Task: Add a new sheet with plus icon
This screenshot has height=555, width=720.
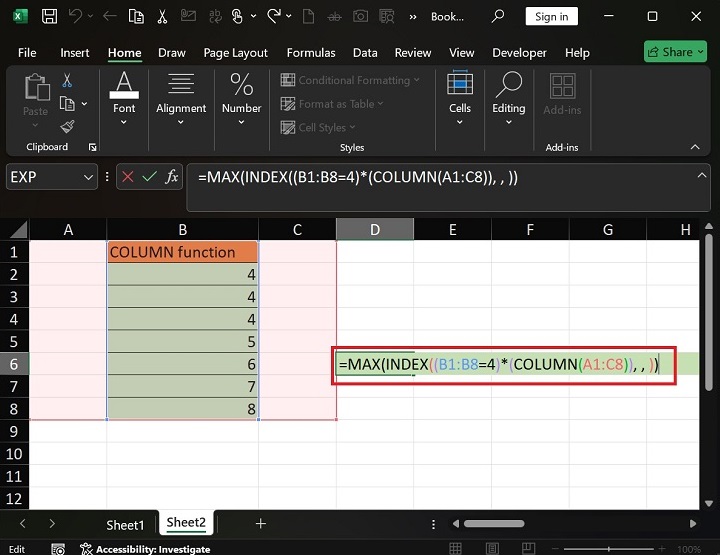Action: click(261, 523)
